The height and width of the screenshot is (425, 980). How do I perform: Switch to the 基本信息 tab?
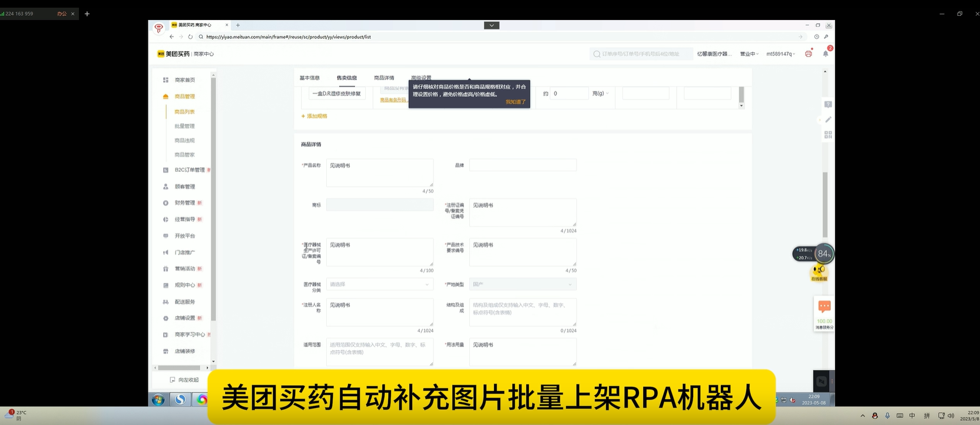click(310, 78)
